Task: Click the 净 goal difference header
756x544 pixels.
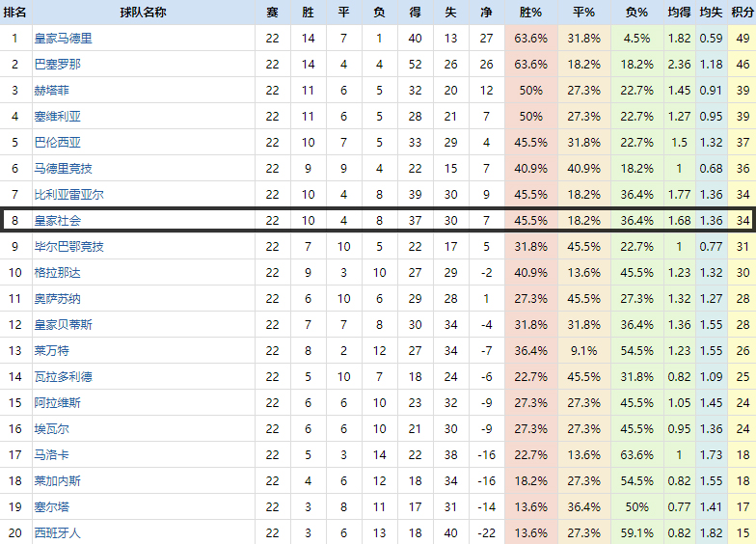Action: tap(486, 13)
